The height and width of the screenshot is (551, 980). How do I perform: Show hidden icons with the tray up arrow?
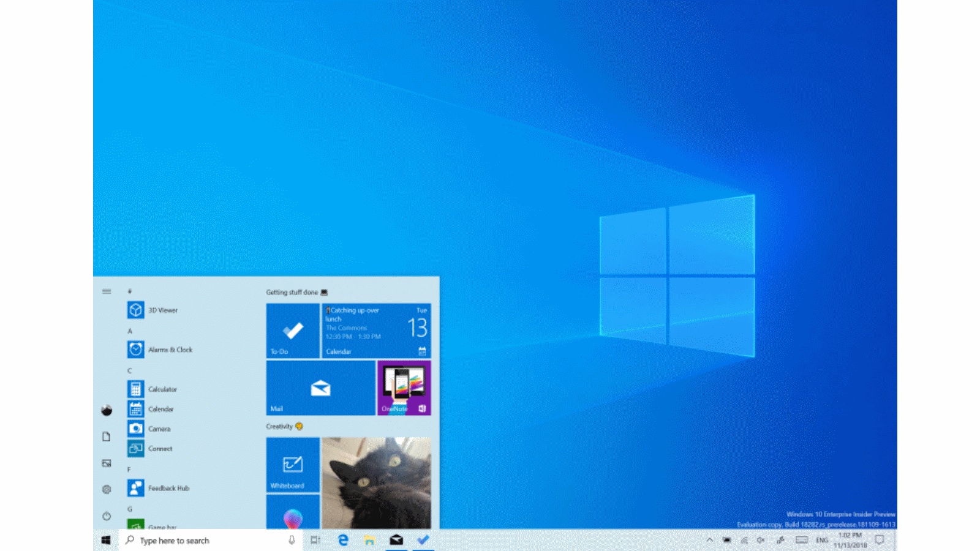(710, 540)
